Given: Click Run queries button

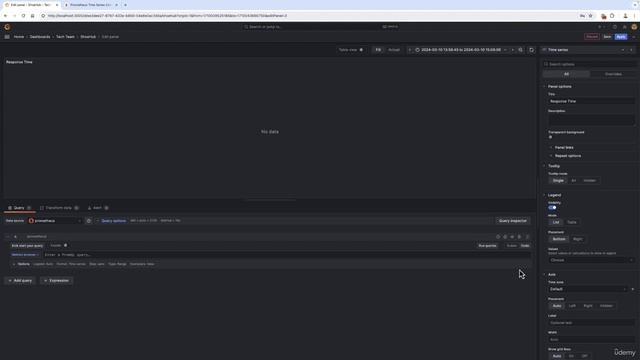Looking at the screenshot, I should [x=487, y=246].
